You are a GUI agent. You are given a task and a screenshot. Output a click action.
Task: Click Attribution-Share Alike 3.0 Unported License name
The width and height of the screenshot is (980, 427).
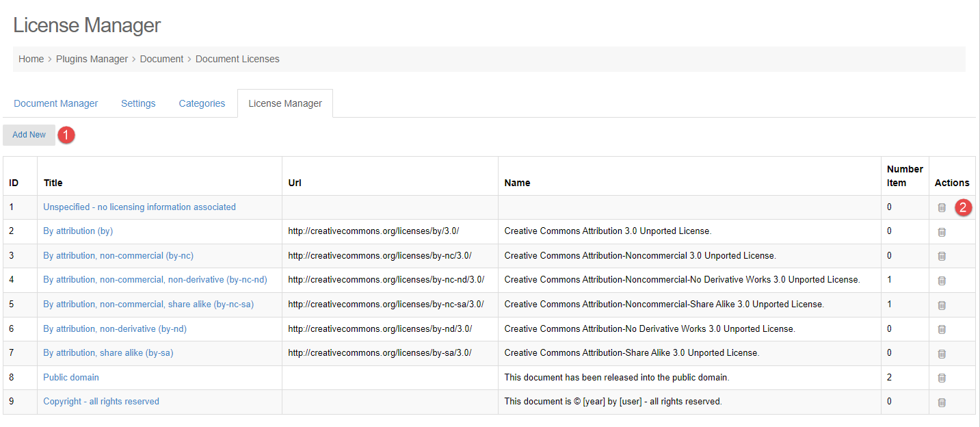point(632,352)
